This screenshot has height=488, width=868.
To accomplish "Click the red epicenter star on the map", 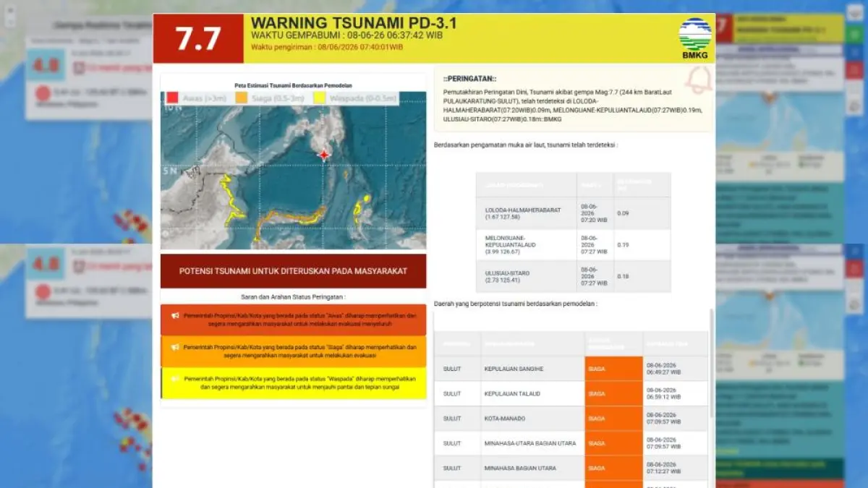I will (x=324, y=155).
